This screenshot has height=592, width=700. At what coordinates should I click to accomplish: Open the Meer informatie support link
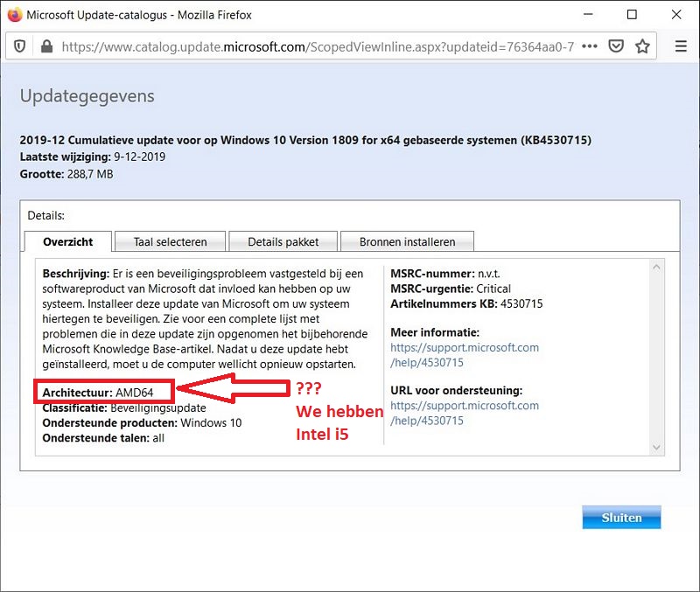tap(465, 355)
